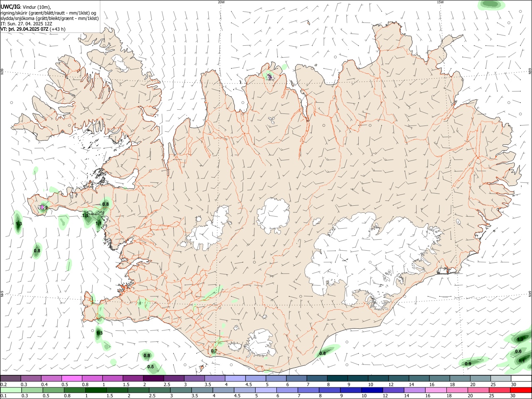The height and width of the screenshot is (399, 532).
Task: Select the darkest green 1–1.5 rain swatch
Action: pos(95,390)
